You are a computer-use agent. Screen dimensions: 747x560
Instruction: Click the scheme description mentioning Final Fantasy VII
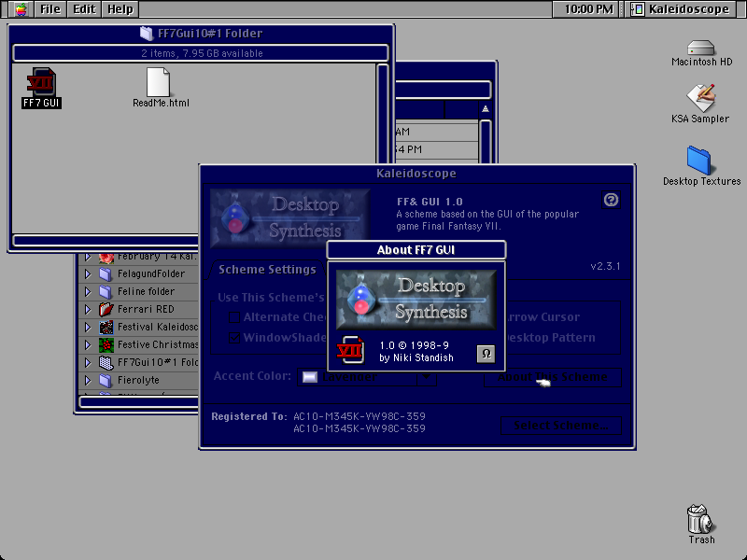click(487, 220)
